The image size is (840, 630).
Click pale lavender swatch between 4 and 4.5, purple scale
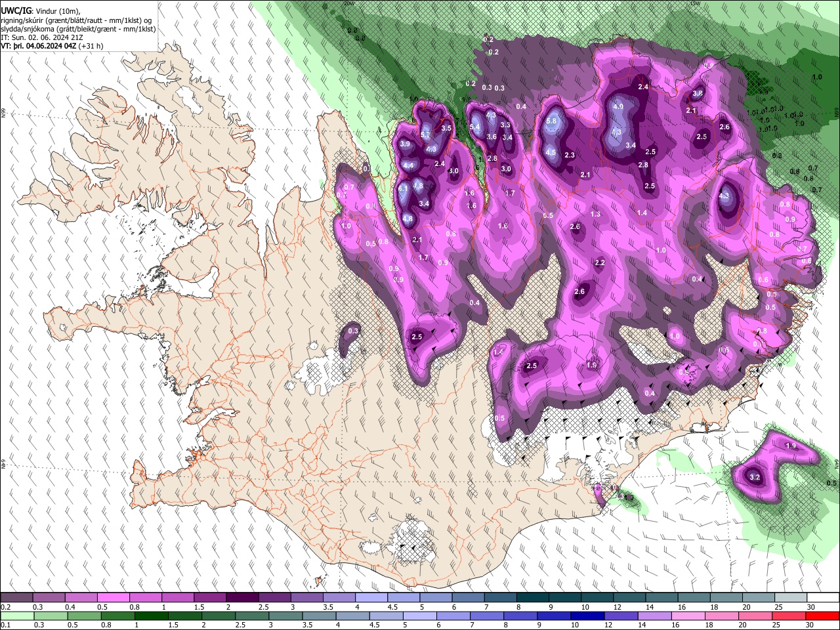tap(371, 598)
